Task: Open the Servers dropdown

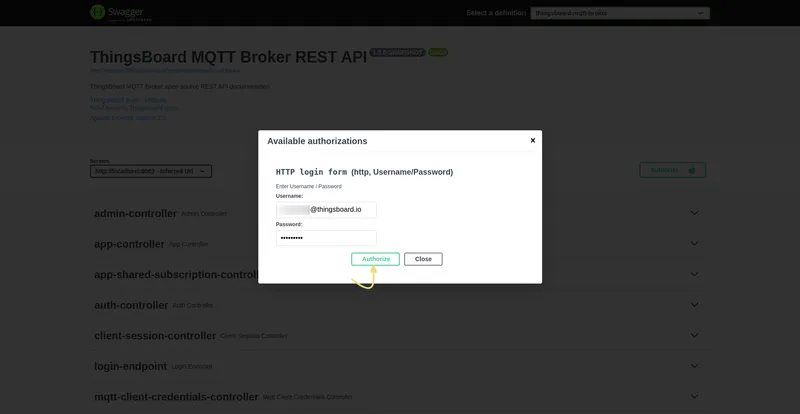Action: (151, 171)
